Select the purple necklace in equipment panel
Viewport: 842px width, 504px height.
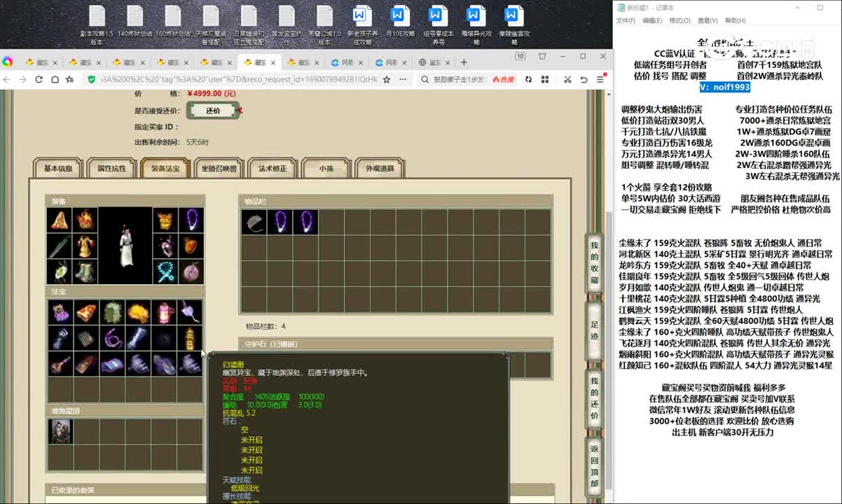tap(191, 220)
